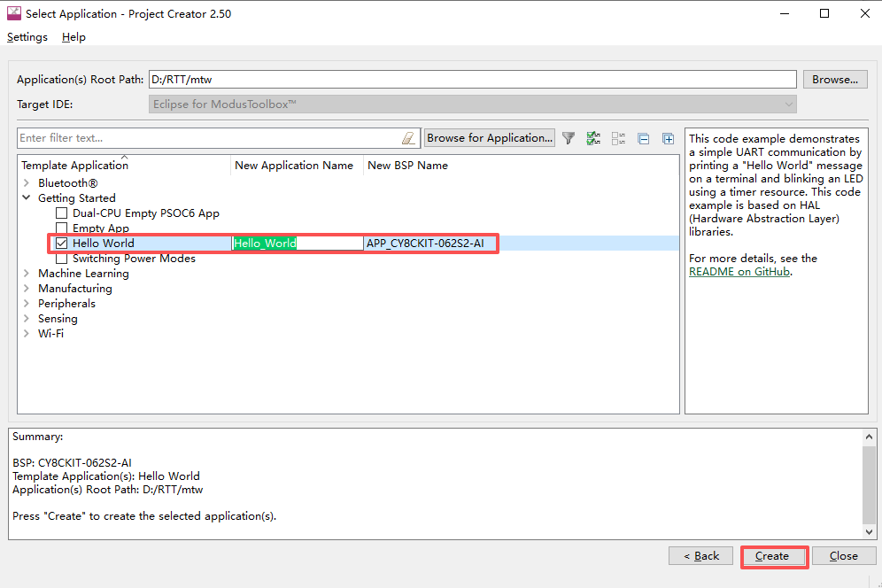Open the Help menu
Viewport: 882px width, 588px height.
[73, 37]
